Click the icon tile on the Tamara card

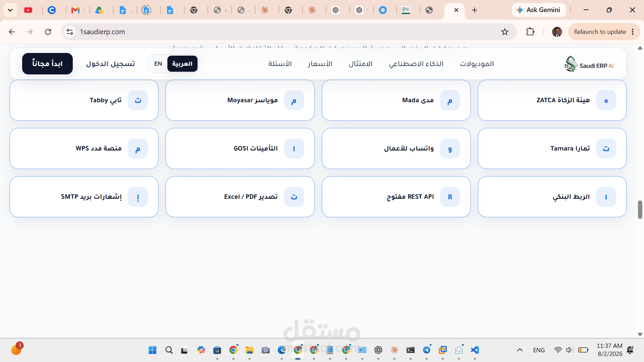point(606,148)
